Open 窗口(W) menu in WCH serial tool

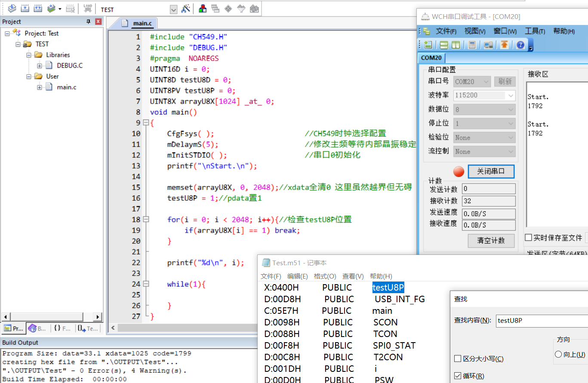(x=505, y=31)
